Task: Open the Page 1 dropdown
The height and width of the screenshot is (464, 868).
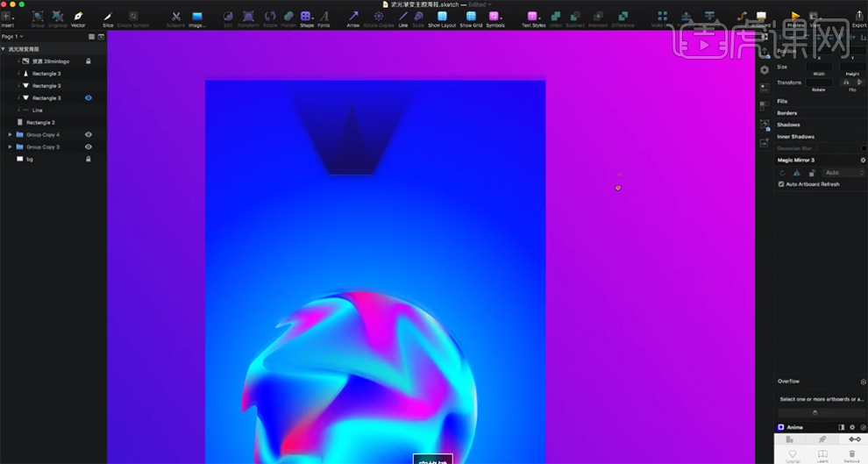Action: [x=12, y=37]
